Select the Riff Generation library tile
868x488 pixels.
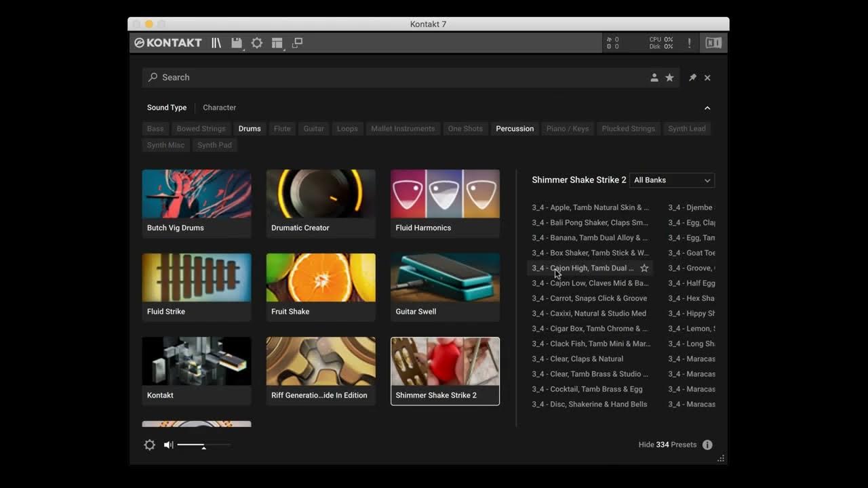[321, 371]
